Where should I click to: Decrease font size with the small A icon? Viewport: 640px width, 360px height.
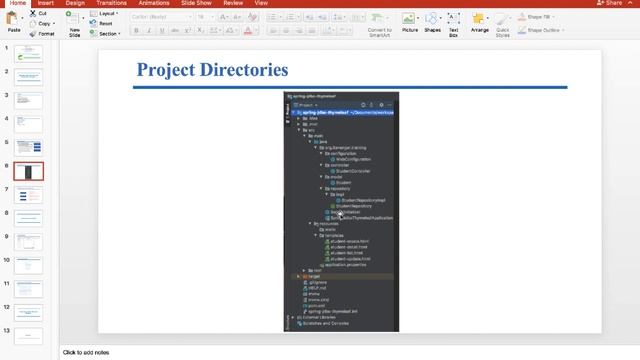coord(236,17)
